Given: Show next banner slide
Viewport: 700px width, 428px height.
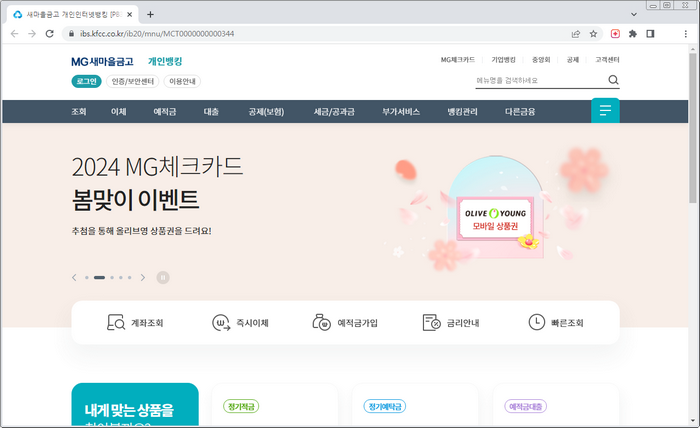Looking at the screenshot, I should 143,278.
